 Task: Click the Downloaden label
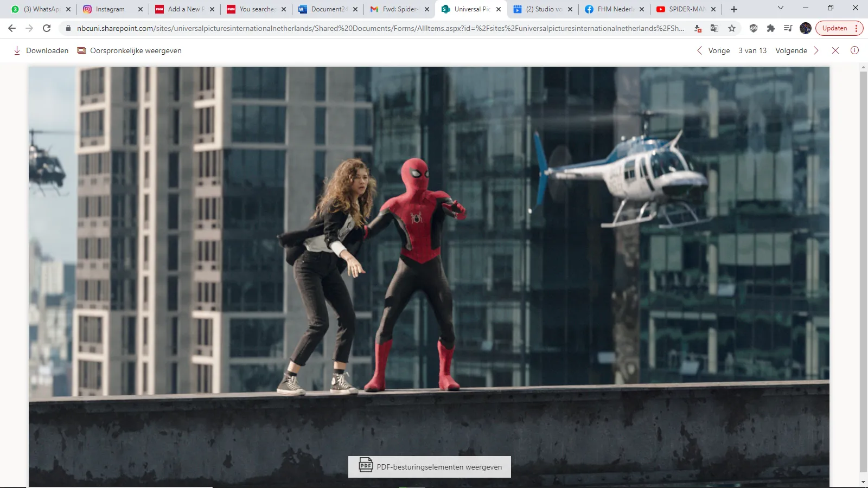pyautogui.click(x=47, y=50)
